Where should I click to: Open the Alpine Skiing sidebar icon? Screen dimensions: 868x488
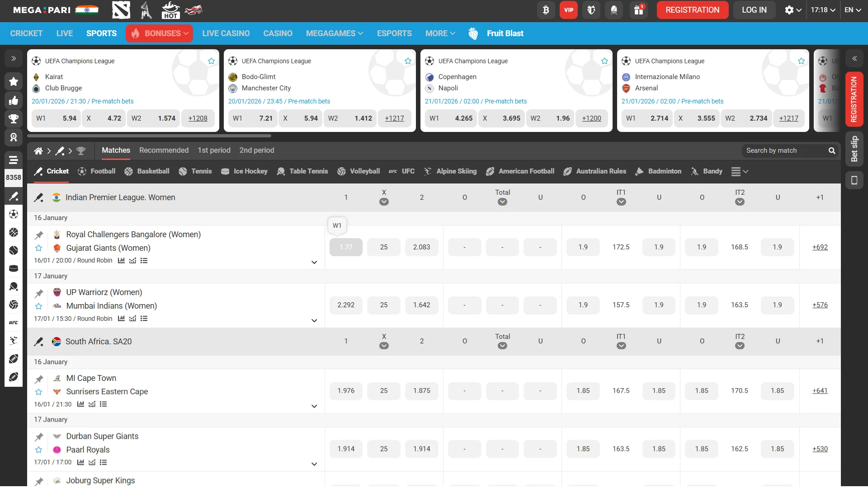coord(14,340)
